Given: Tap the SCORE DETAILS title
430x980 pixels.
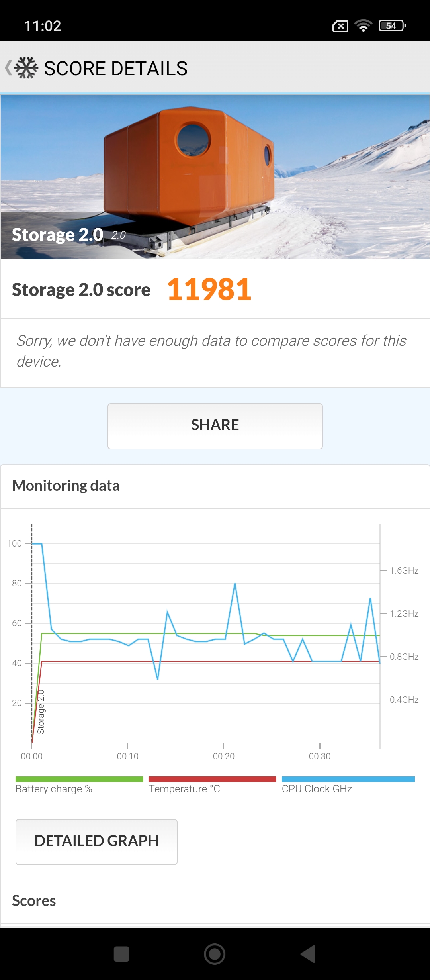Looking at the screenshot, I should [x=116, y=68].
